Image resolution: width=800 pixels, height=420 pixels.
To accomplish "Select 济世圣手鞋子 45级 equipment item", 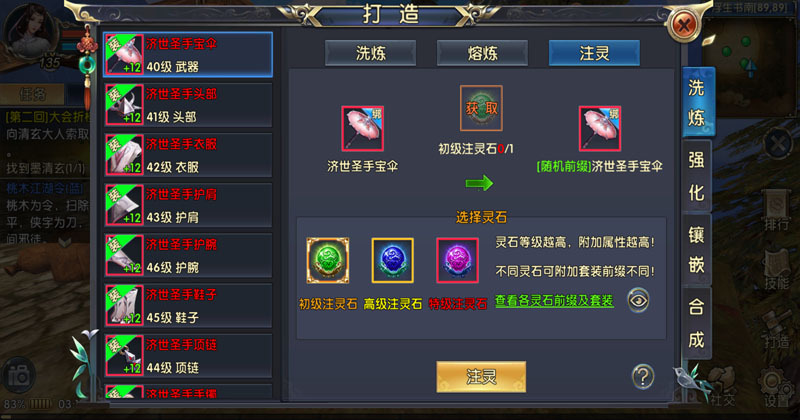I will [x=188, y=305].
